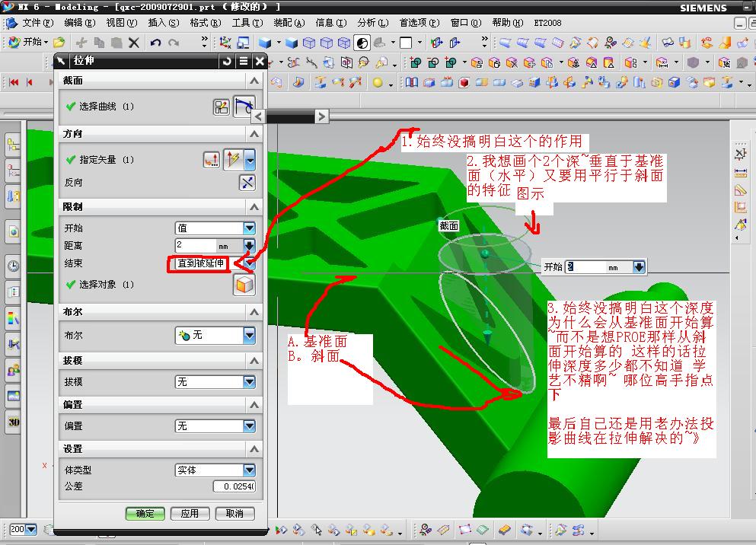Click the roles people icon in left sidebar

14,370
